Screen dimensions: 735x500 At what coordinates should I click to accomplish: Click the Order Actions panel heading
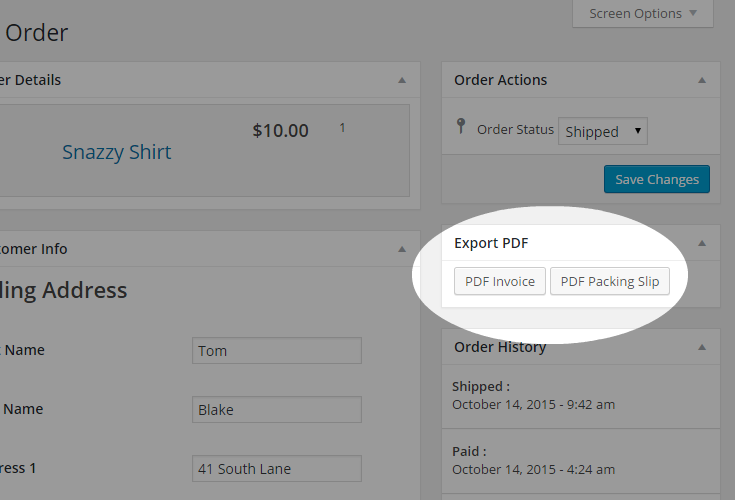click(x=500, y=80)
